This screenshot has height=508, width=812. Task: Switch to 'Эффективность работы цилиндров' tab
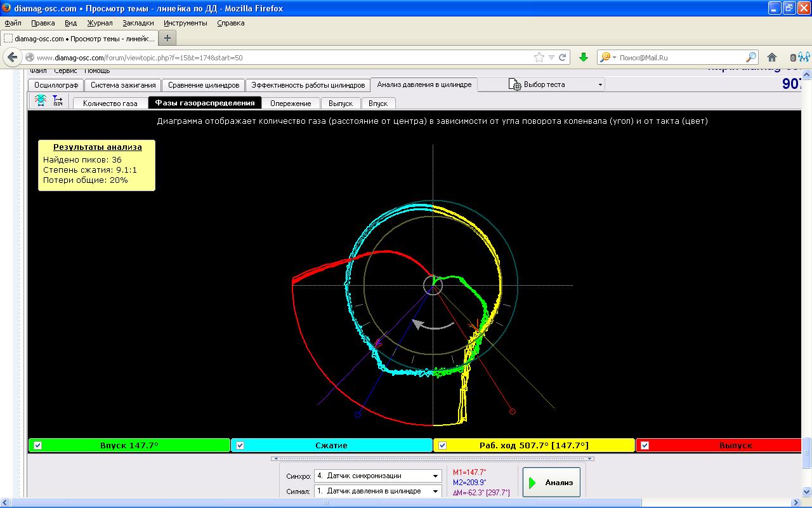[308, 85]
